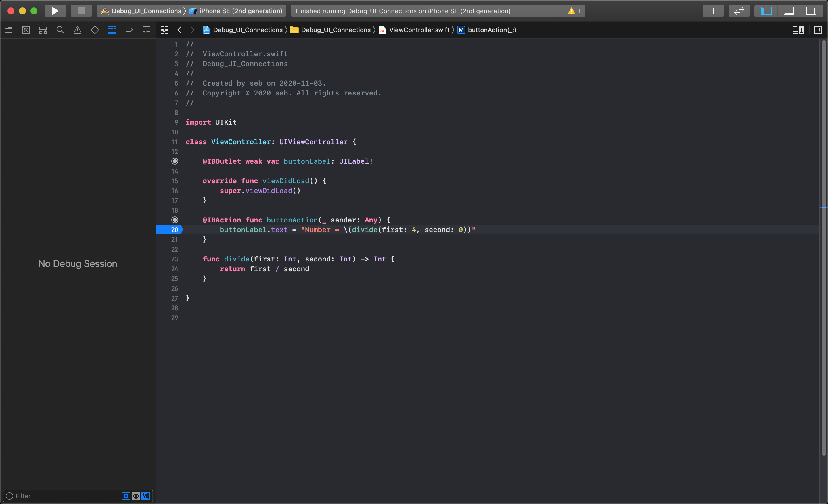The height and width of the screenshot is (504, 828).
Task: Toggle the breakpoint on line 20
Action: click(x=170, y=230)
